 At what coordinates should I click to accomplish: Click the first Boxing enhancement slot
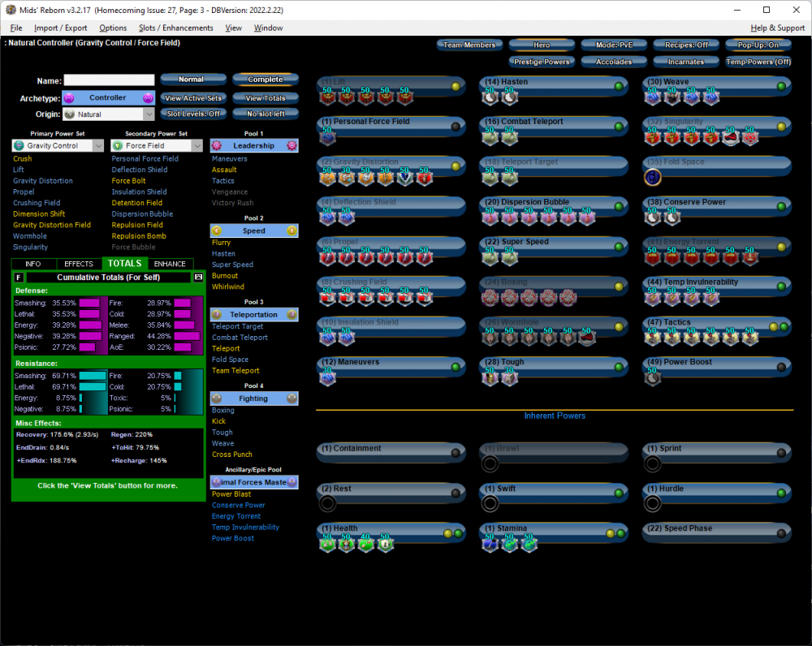point(490,298)
